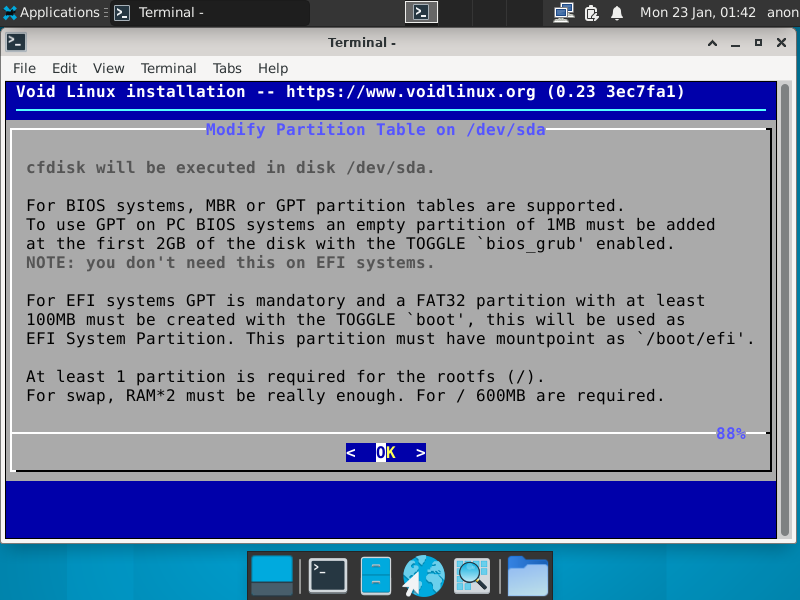Click the anon user name in panel
The width and height of the screenshot is (800, 600).
(x=783, y=12)
